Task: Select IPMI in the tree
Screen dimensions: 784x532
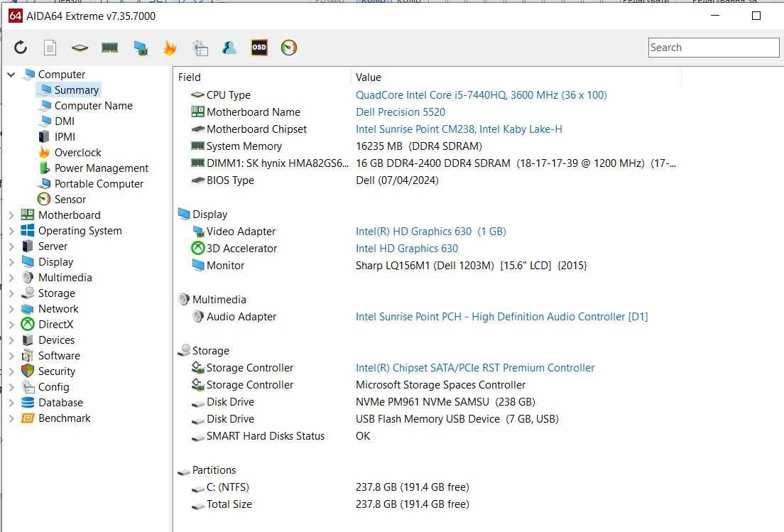Action: click(65, 136)
